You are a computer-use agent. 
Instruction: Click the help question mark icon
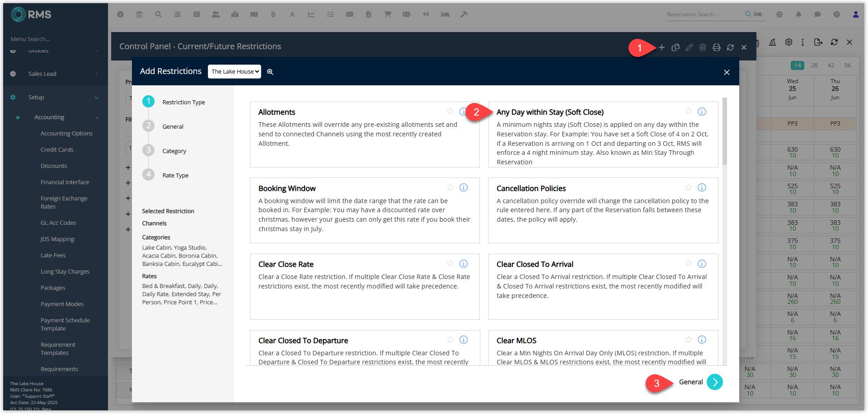click(x=837, y=14)
